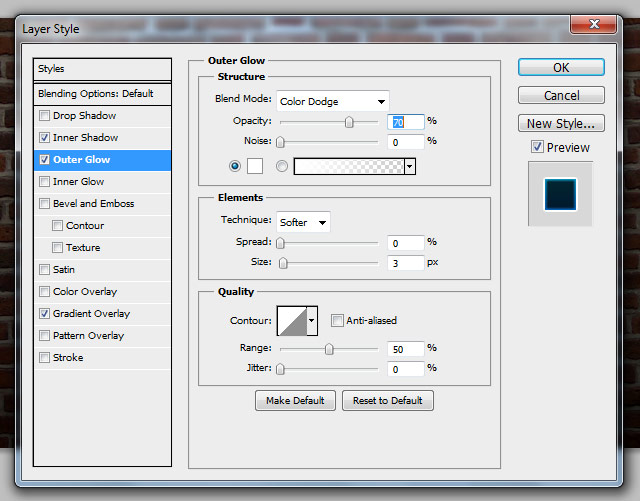Image resolution: width=640 pixels, height=501 pixels.
Task: Click the Jitter value field
Action: [406, 369]
